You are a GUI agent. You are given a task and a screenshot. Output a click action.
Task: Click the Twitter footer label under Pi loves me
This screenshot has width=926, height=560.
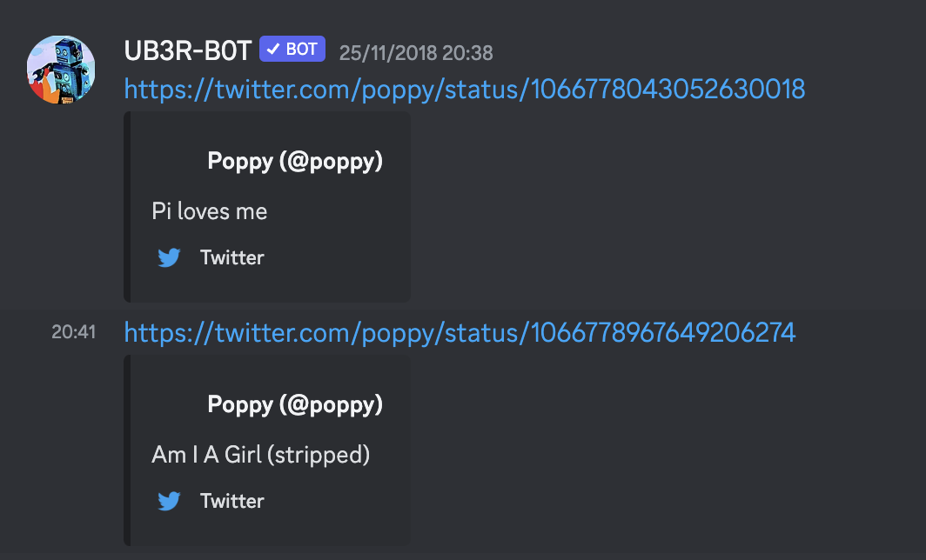(x=231, y=257)
